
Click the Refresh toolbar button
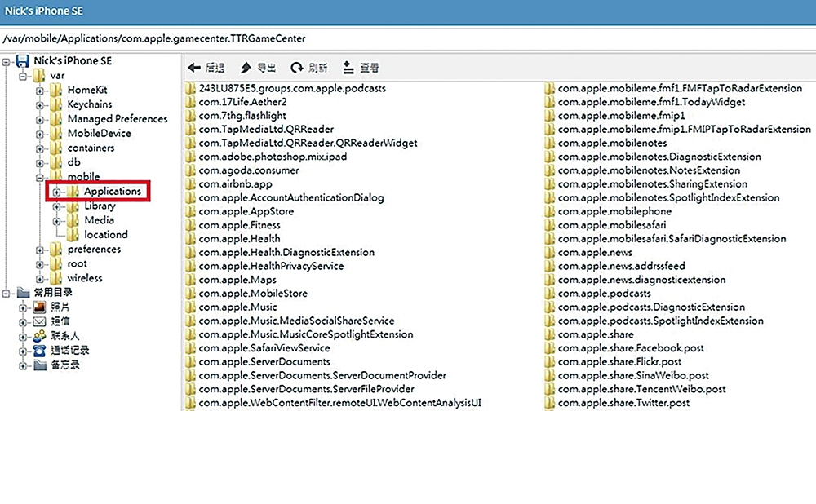(x=309, y=68)
